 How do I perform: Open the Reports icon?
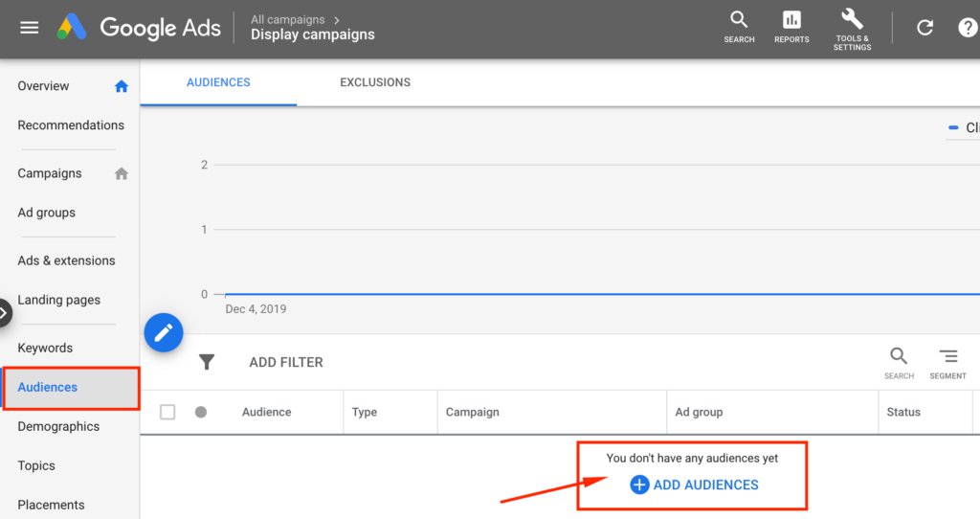pyautogui.click(x=791, y=20)
